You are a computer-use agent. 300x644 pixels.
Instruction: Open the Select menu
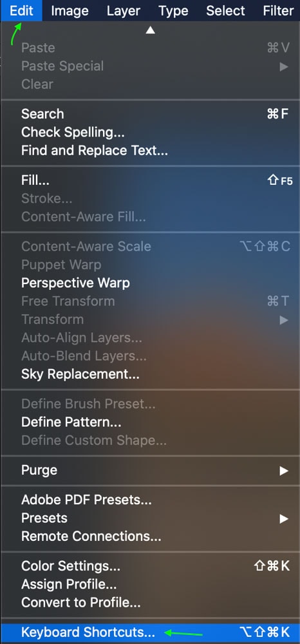225,11
